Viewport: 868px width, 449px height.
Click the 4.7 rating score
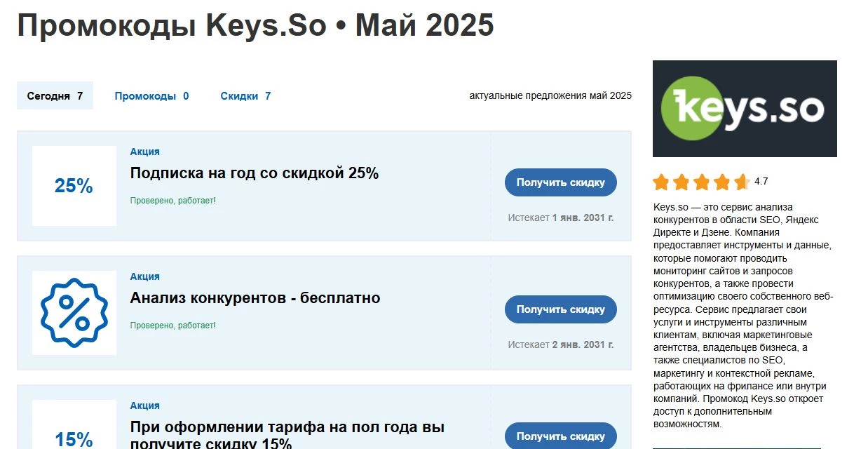pos(761,180)
